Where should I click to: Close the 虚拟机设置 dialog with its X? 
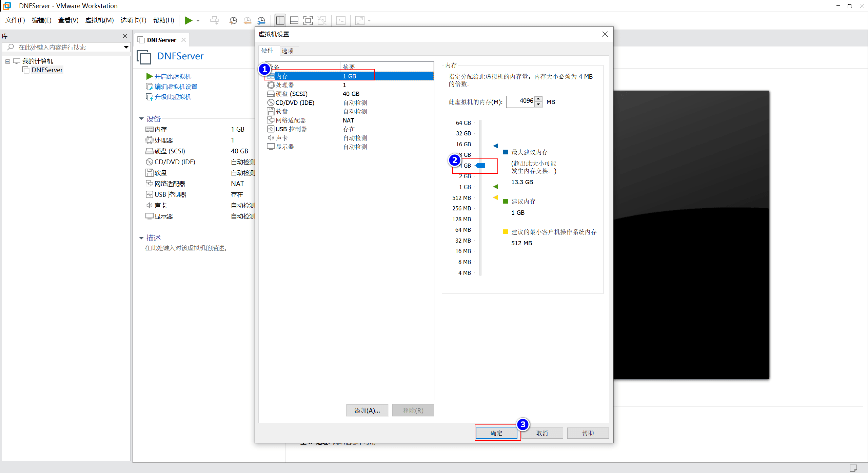(x=605, y=34)
